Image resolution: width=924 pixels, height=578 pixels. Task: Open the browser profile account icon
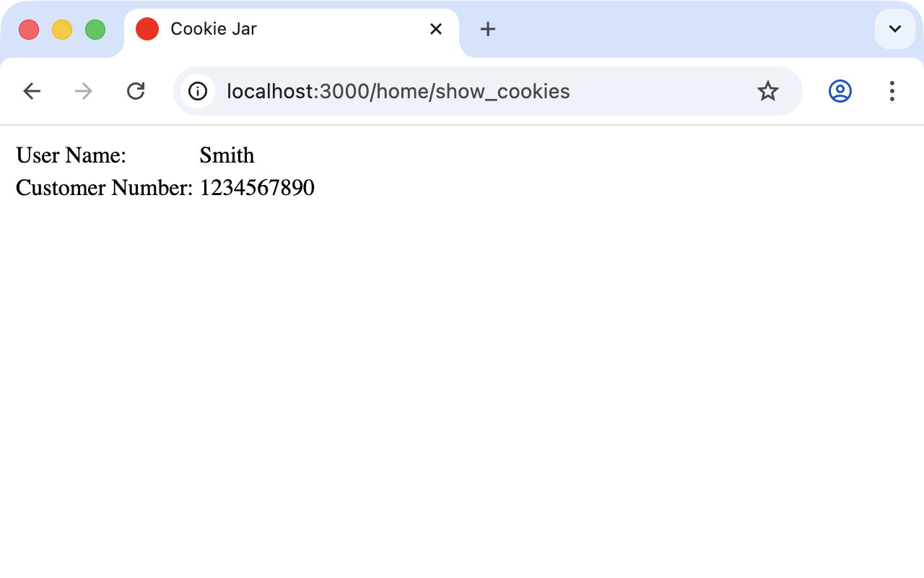click(x=840, y=91)
